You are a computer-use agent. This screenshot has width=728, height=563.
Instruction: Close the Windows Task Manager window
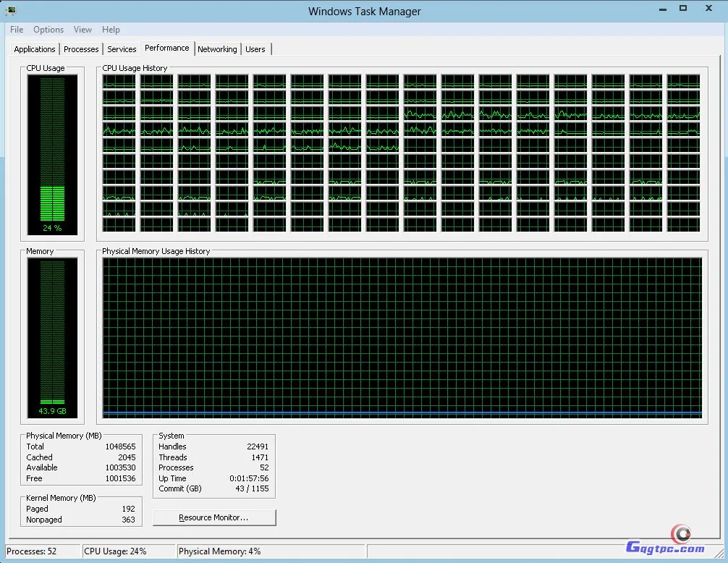point(708,9)
